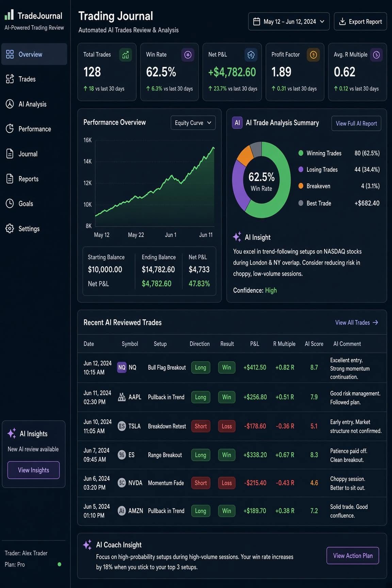This screenshot has height=588, width=392.
Task: Click the ES row symbol icon
Action: [122, 455]
